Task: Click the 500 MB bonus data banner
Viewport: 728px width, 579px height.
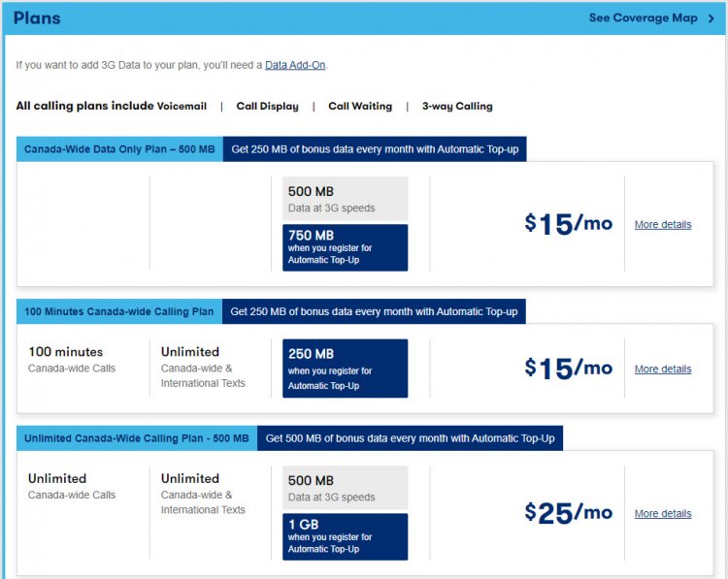Action: (410, 438)
